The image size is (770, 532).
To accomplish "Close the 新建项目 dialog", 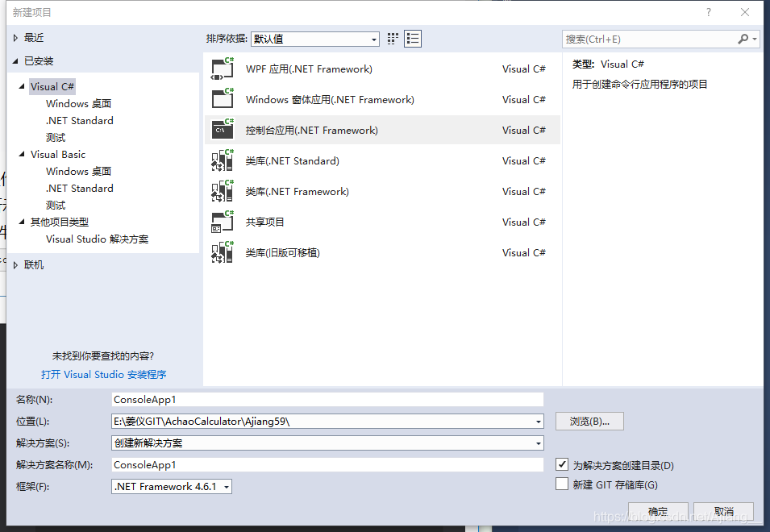I will point(745,12).
